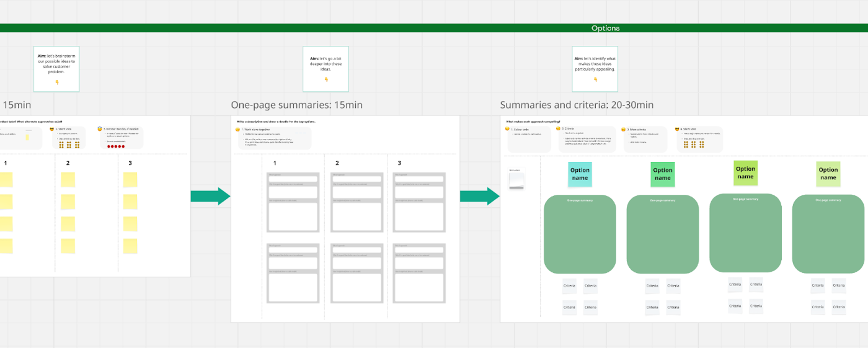Screen dimensions: 868x348
Task: Select the sticky note stack in the criteria frame
Action: (x=516, y=180)
